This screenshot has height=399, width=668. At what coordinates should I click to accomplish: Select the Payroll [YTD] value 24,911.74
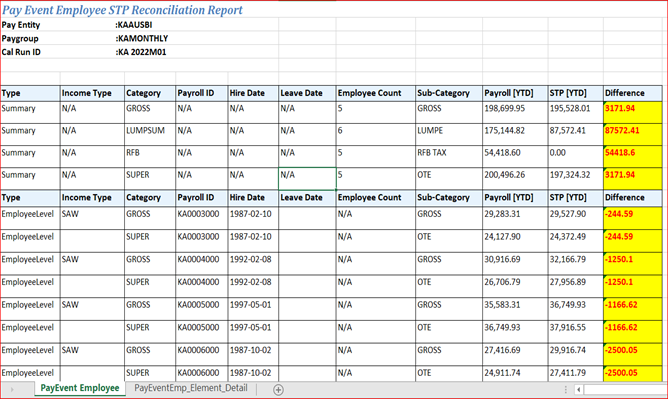[515, 374]
